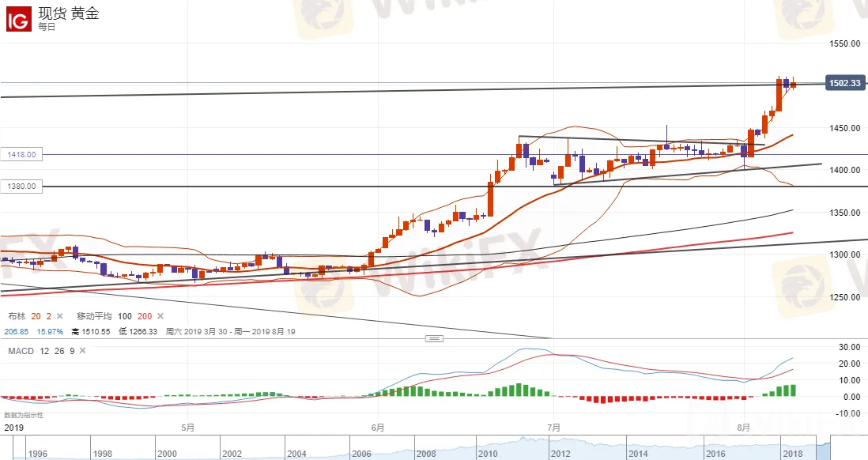The width and height of the screenshot is (868, 460).
Task: Click the red IG logo
Action: click(19, 20)
